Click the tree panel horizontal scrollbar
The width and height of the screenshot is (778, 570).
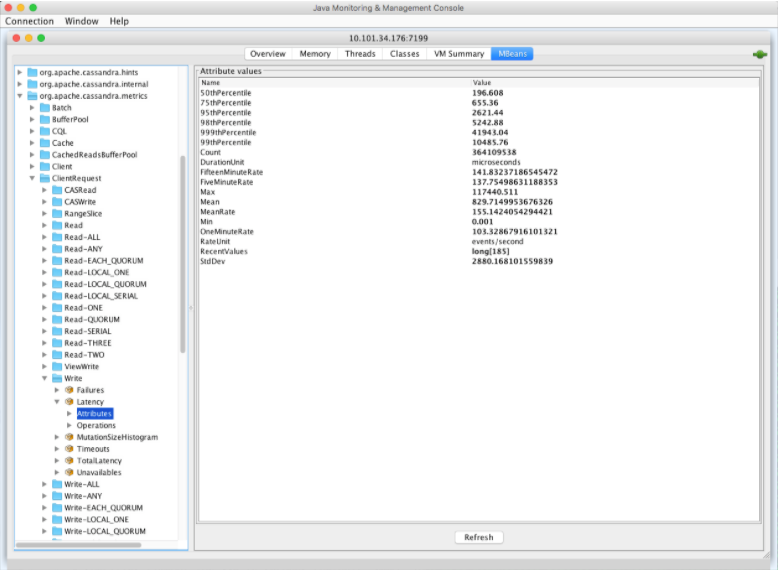78,545
